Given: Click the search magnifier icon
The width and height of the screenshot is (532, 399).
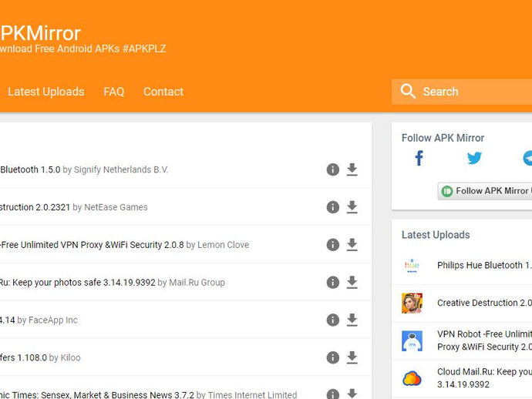Looking at the screenshot, I should coord(408,91).
